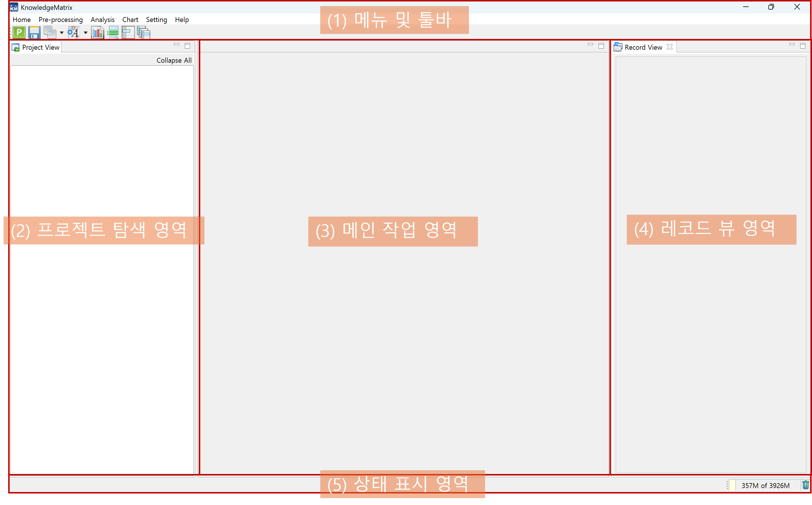This screenshot has width=812, height=505.
Task: Open the Analysis menu
Action: coord(102,20)
